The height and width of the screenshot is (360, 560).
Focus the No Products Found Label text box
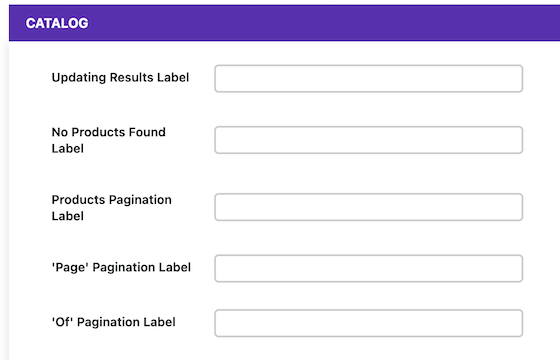(369, 140)
